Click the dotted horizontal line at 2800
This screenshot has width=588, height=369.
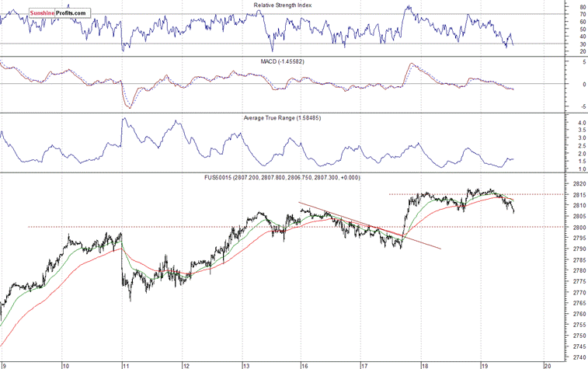coord(194,227)
